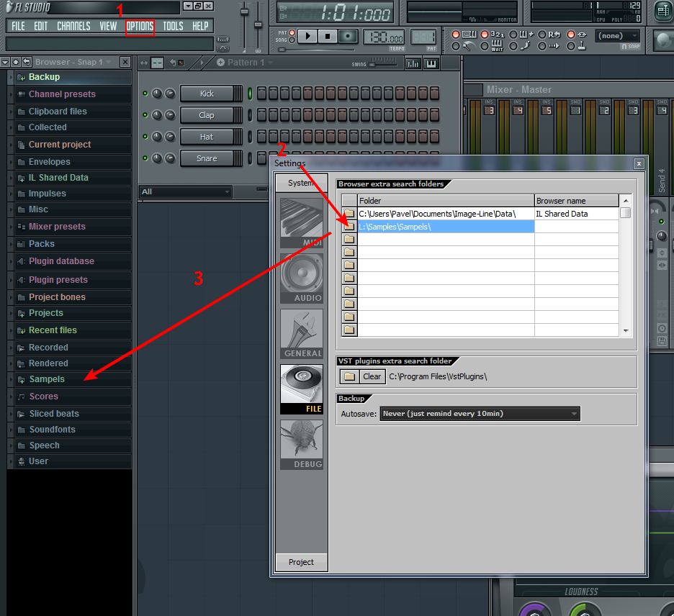This screenshot has height=616, width=674.
Task: Click the Stop transport button
Action: coord(328,36)
